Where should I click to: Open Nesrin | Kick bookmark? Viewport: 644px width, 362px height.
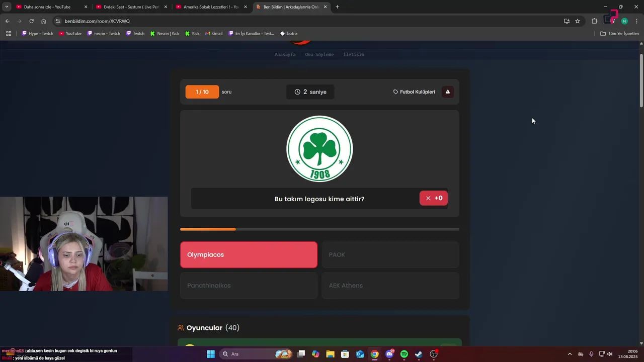(x=165, y=34)
